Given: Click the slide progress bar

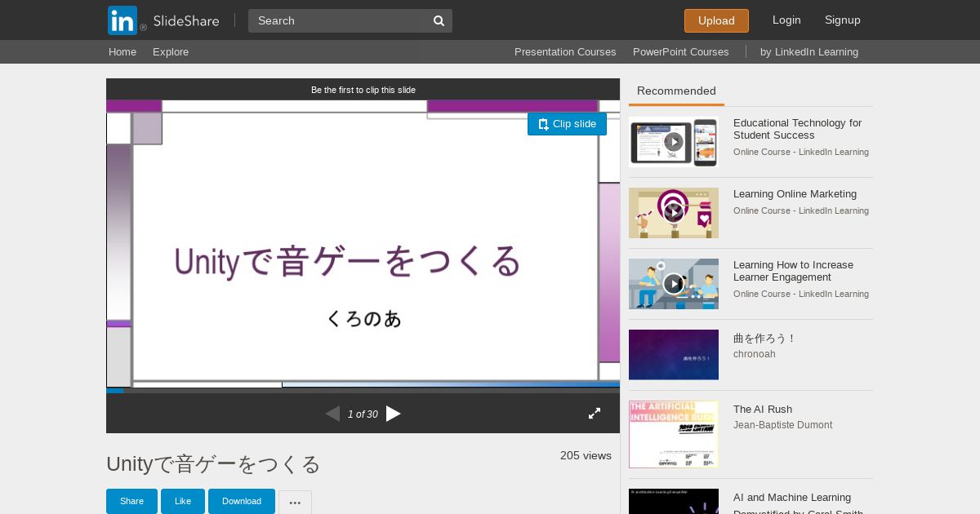Looking at the screenshot, I should [363, 391].
